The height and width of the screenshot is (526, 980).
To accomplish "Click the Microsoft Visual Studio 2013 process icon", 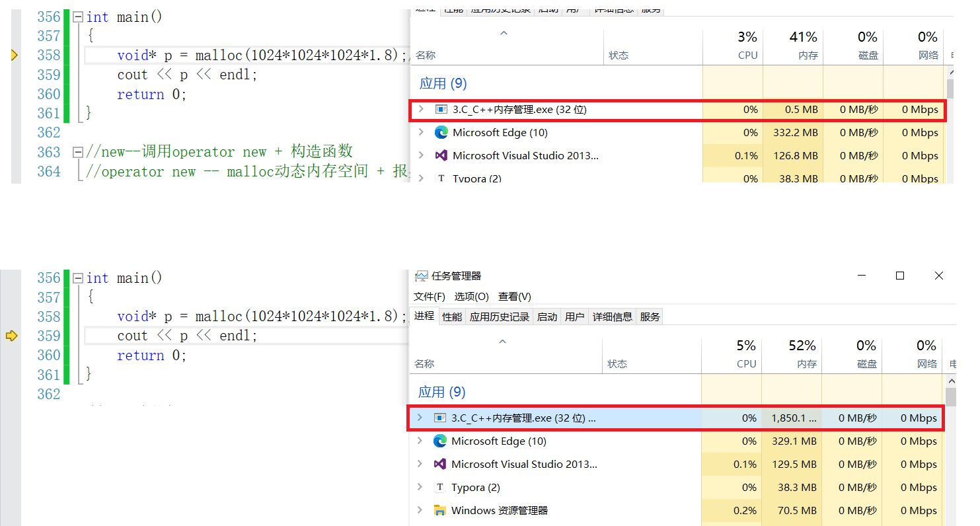I will [441, 464].
